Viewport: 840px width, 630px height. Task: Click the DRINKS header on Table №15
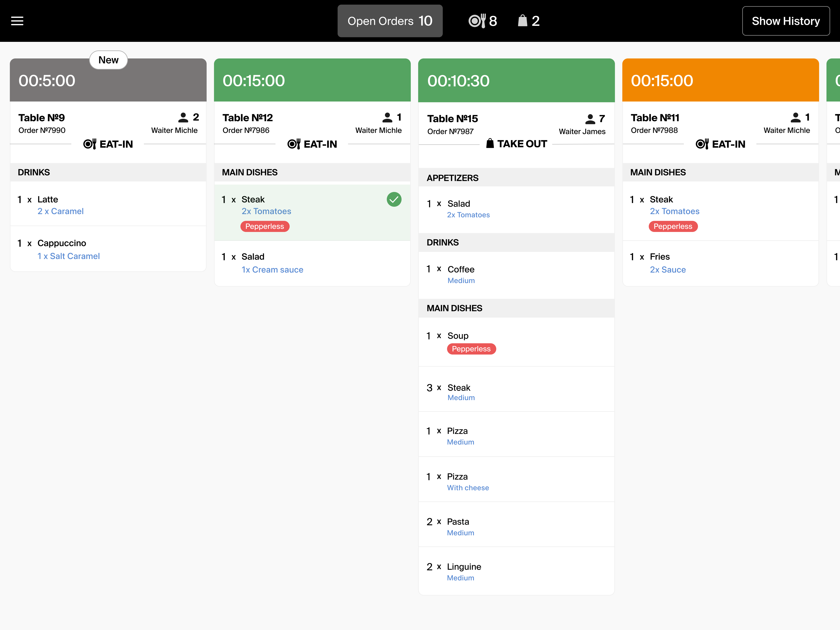517,242
